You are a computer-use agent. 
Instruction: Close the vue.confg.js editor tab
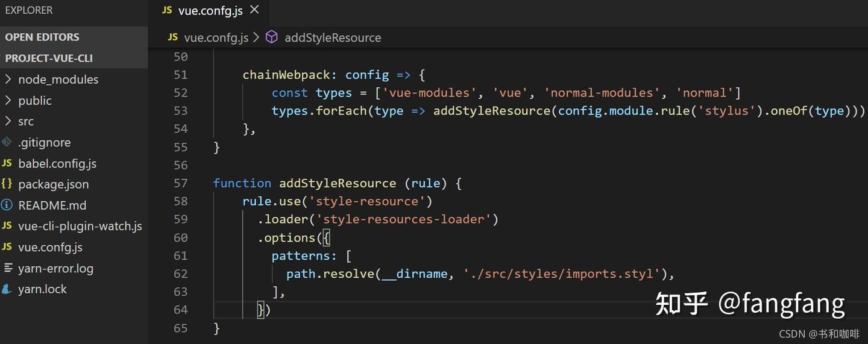coord(254,10)
